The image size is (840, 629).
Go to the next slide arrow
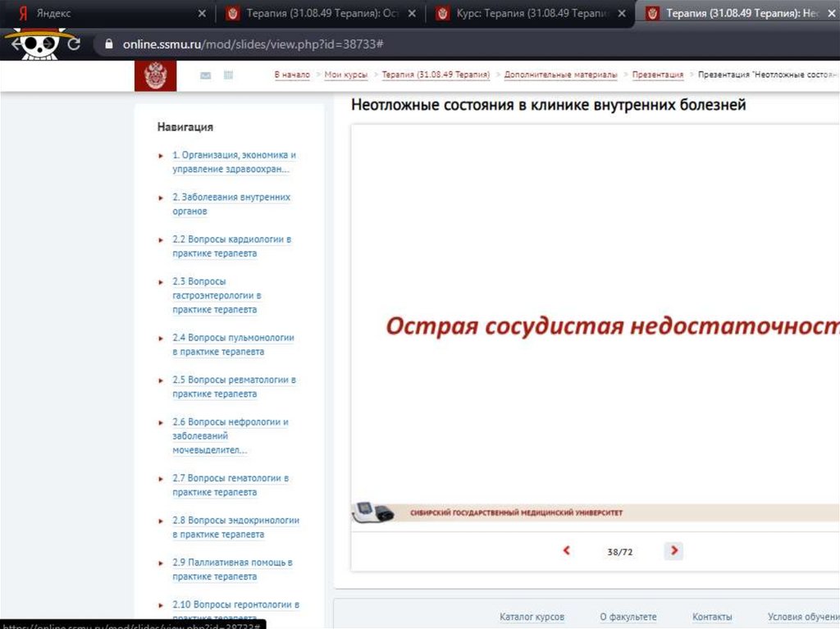pos(673,551)
